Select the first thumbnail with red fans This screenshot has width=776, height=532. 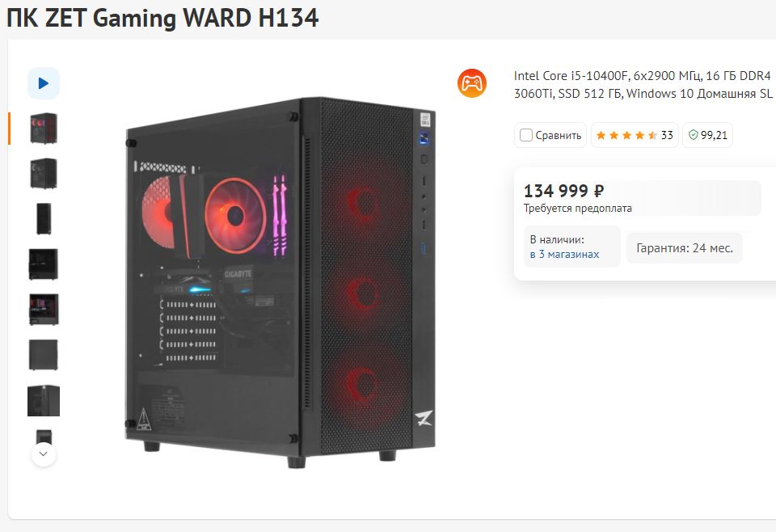tap(44, 129)
